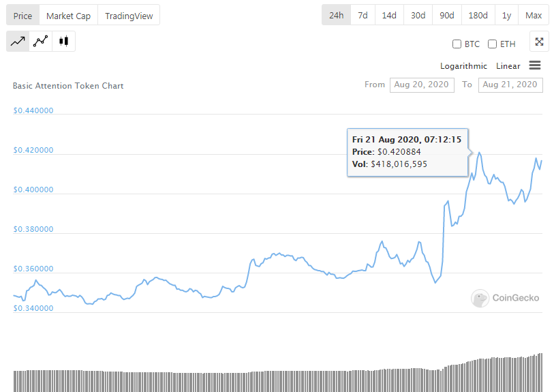Click the $0.440000 axis label
This screenshot has height=392, width=554.
point(33,110)
